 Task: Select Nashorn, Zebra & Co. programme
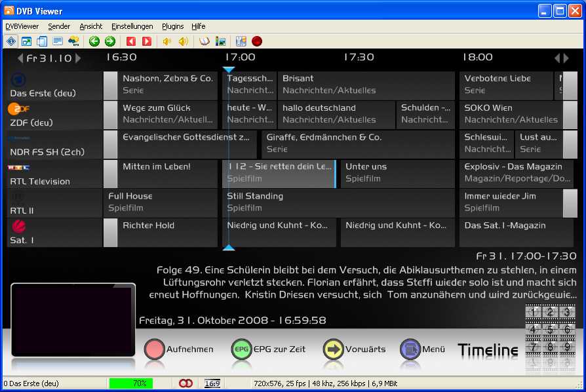tap(167, 86)
